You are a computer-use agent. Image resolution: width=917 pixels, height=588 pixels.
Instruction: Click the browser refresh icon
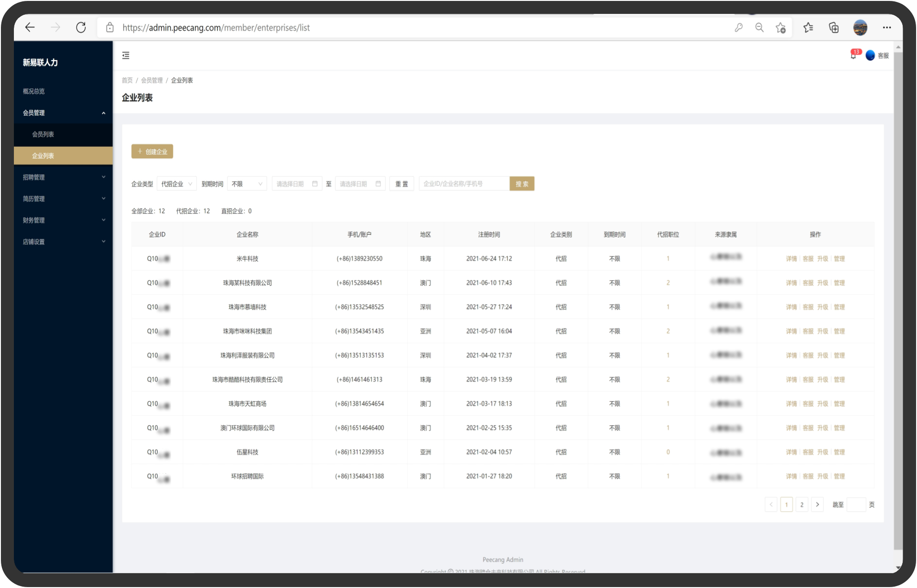tap(81, 28)
